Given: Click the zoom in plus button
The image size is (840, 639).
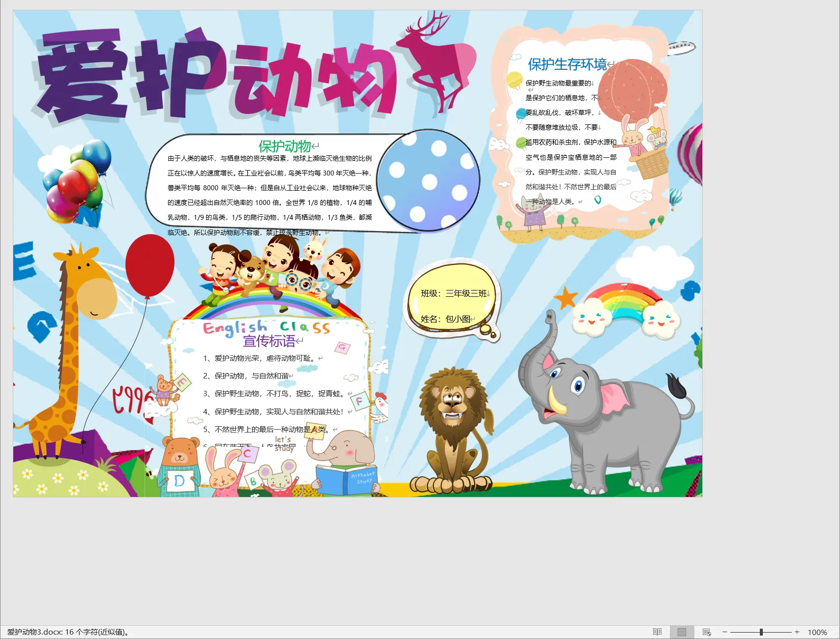Looking at the screenshot, I should (797, 632).
